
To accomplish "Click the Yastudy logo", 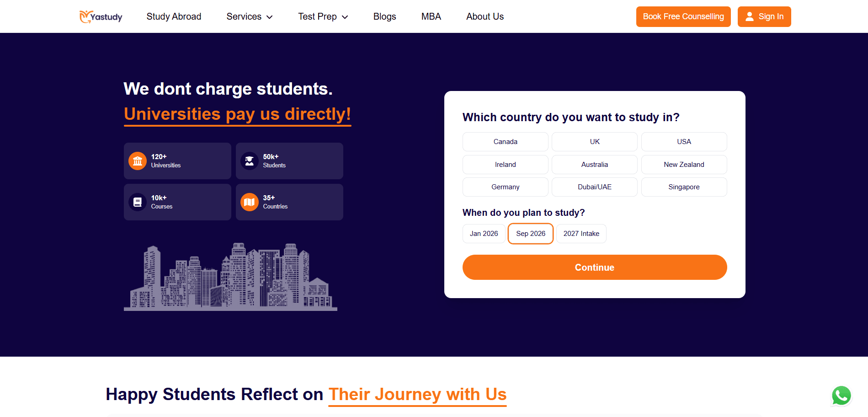I will pyautogui.click(x=101, y=17).
